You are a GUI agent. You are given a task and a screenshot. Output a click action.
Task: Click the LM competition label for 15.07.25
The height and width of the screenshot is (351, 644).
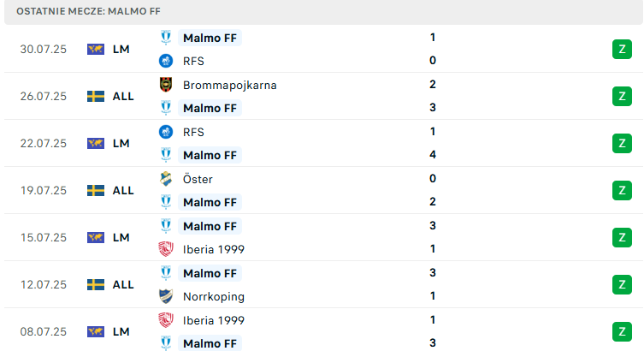click(x=121, y=237)
